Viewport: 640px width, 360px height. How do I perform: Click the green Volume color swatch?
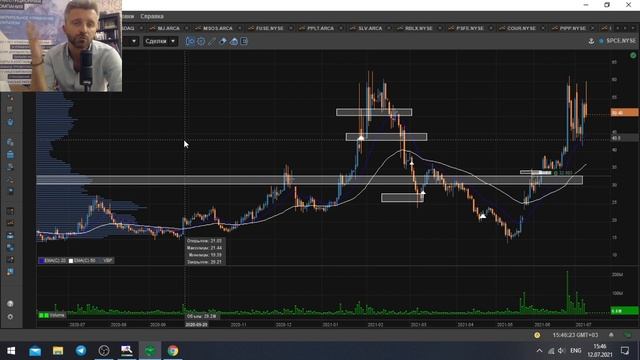pyautogui.click(x=44, y=316)
